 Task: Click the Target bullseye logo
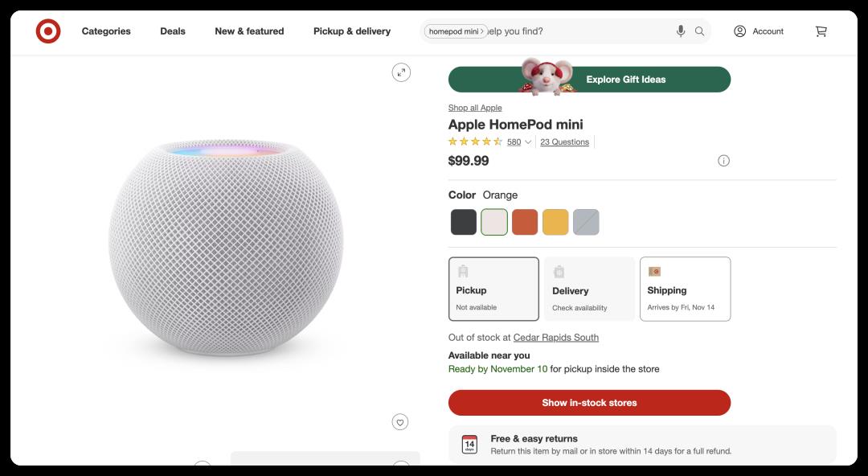pos(48,31)
